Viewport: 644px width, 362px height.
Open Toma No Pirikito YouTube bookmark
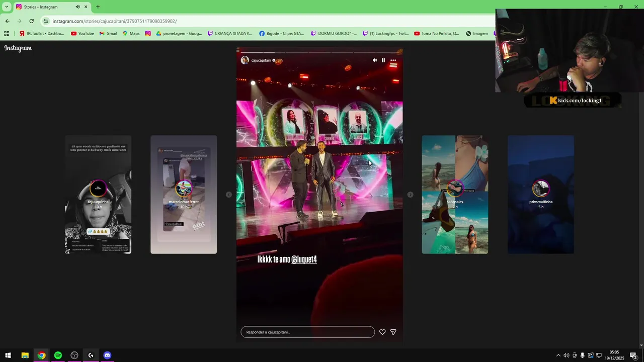click(437, 34)
